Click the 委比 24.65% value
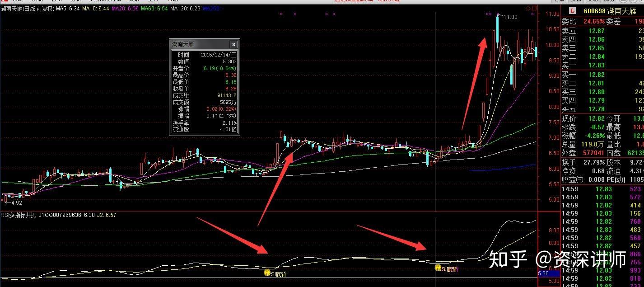This screenshot has width=644, height=287. [593, 21]
